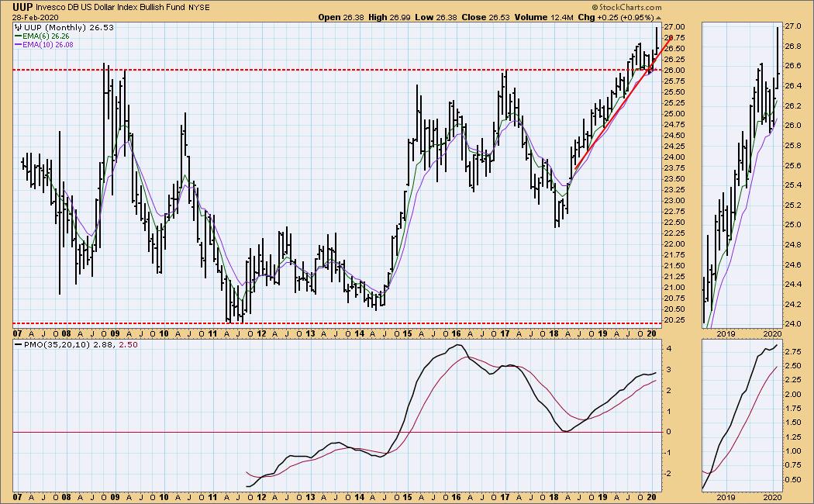Click the 24.6 label on the zoomed price panel
The width and height of the screenshot is (814, 504).
[x=793, y=264]
